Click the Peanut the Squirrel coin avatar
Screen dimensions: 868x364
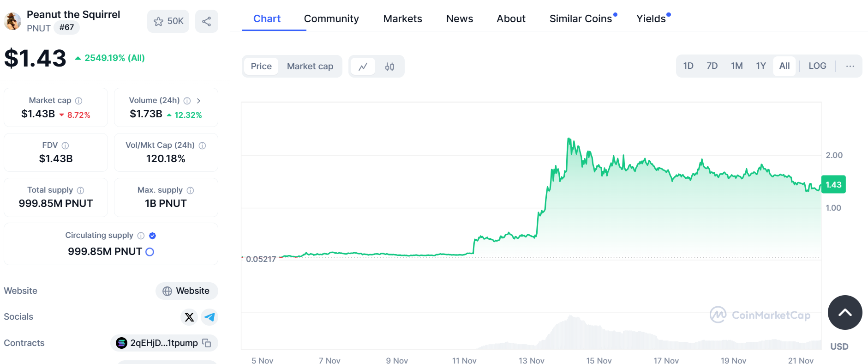coord(12,21)
